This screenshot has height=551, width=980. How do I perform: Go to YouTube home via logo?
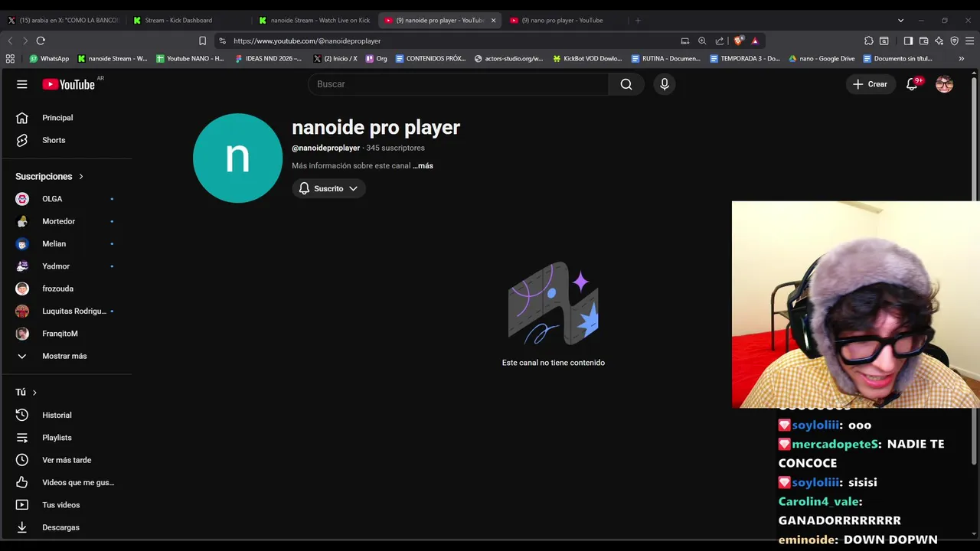click(x=69, y=84)
